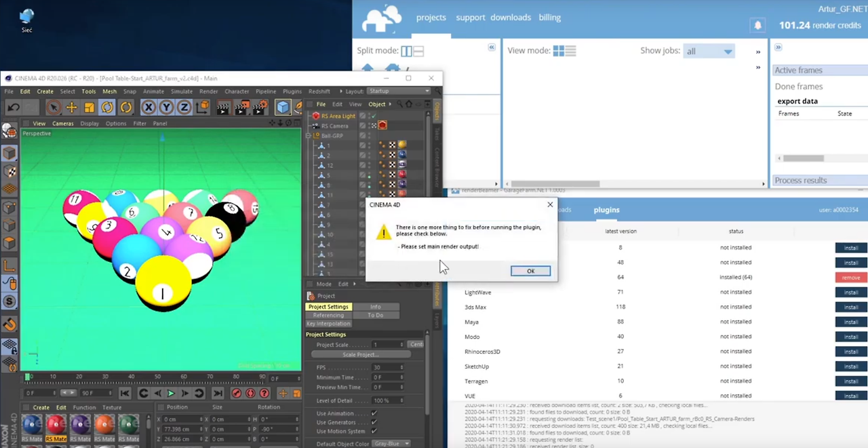Toggle the Use Animation checkbox
This screenshot has width=868, height=448.
coord(374,413)
